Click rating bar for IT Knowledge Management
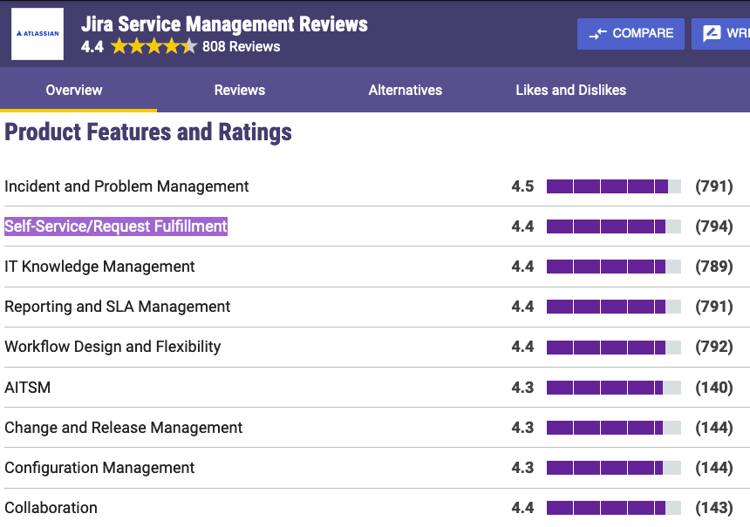Image resolution: width=750 pixels, height=527 pixels. coord(614,266)
